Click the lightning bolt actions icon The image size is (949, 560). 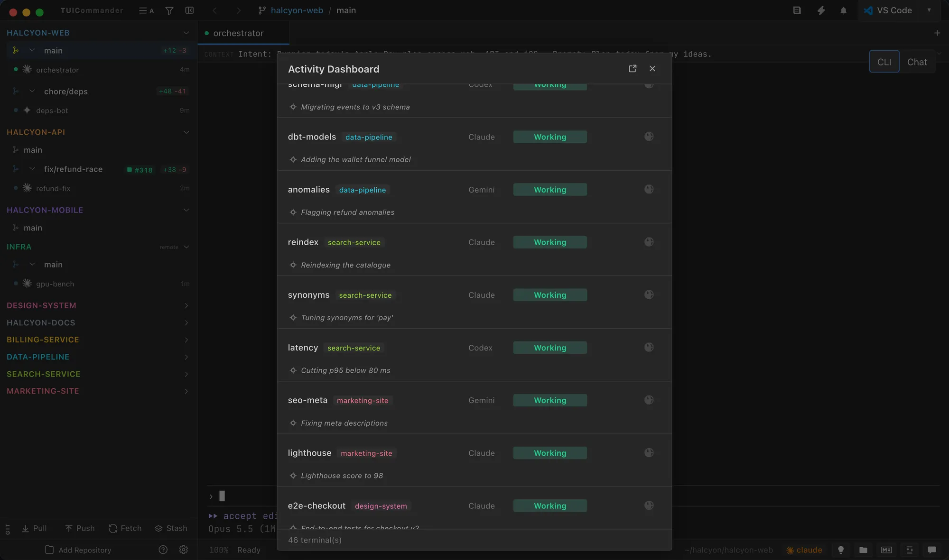coord(821,10)
